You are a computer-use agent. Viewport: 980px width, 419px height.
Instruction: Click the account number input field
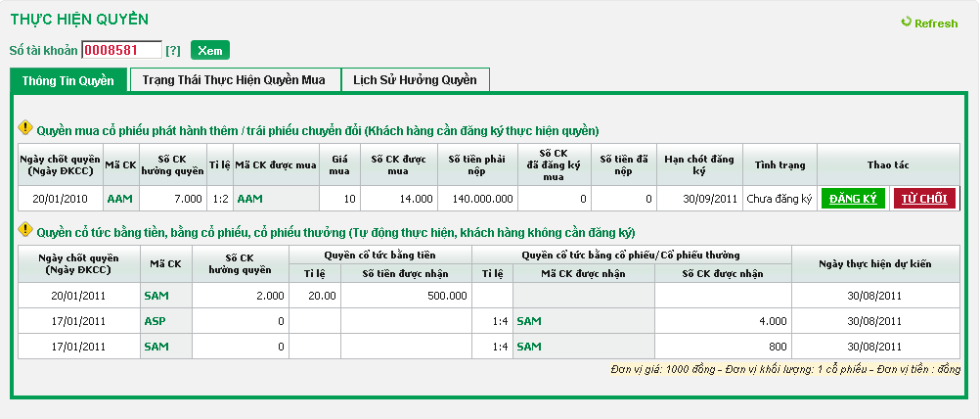point(121,50)
